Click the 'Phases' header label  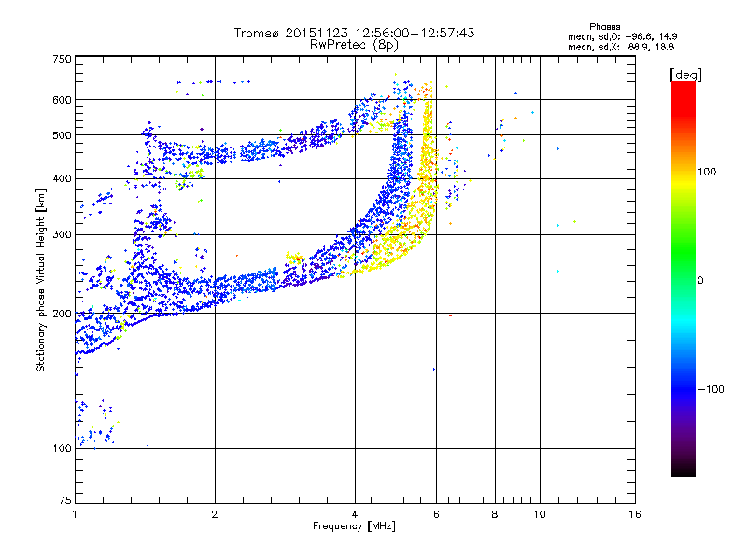coord(604,27)
